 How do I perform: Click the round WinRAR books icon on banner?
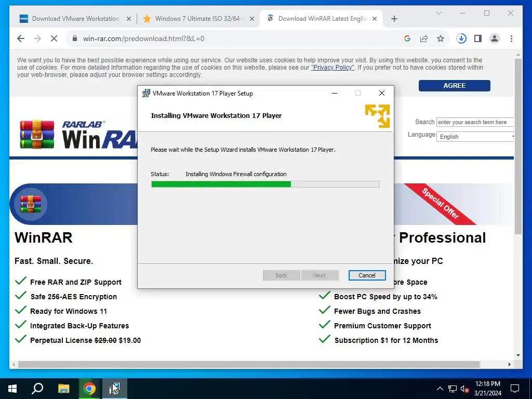click(x=31, y=204)
